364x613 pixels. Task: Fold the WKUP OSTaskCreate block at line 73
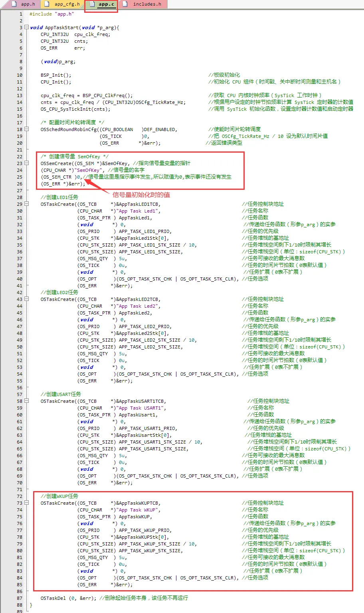[27, 503]
